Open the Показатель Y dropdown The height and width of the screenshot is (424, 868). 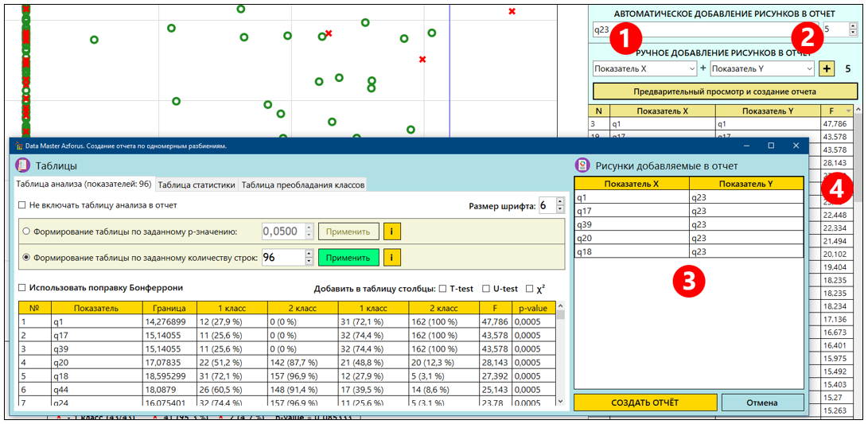tap(762, 69)
